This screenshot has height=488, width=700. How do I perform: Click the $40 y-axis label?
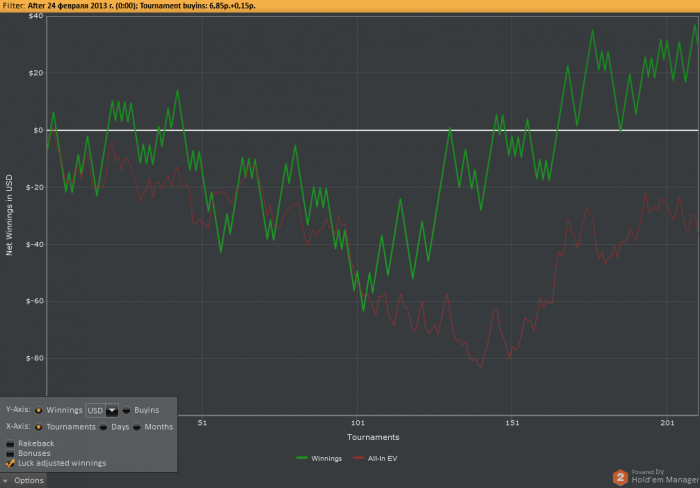coord(36,16)
